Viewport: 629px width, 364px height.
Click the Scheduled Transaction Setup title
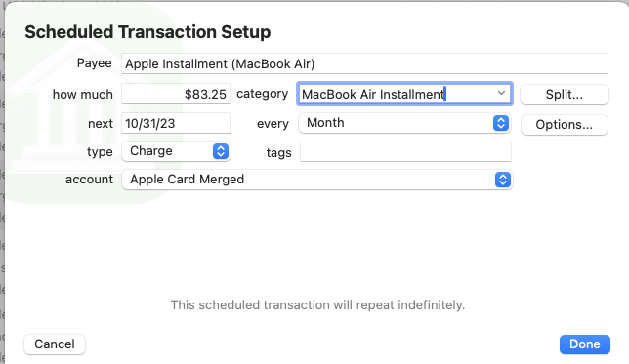147,32
